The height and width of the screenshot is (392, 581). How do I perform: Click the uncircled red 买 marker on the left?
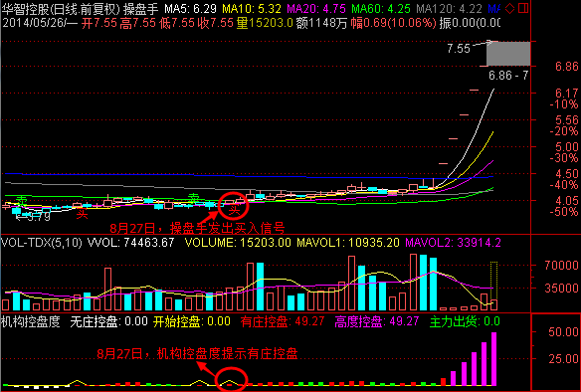pyautogui.click(x=82, y=214)
